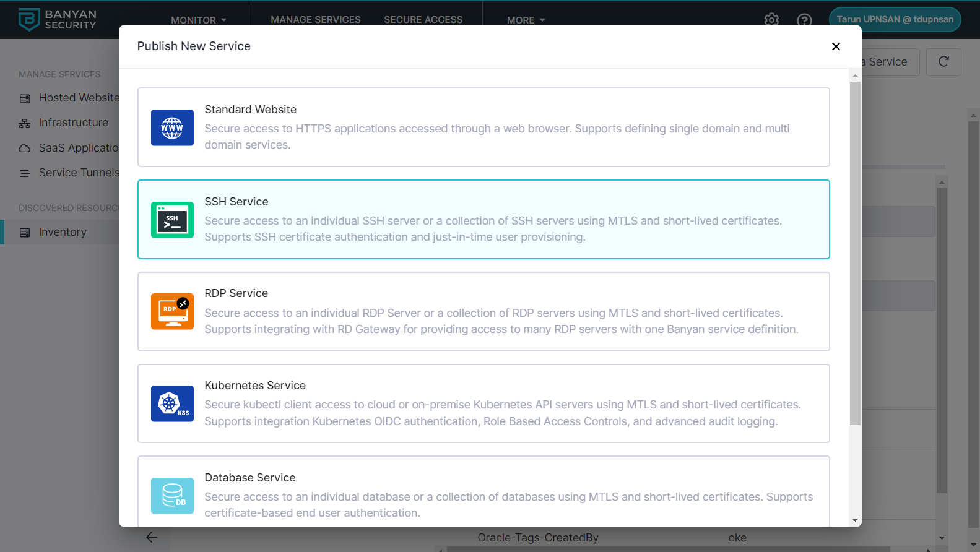Image resolution: width=980 pixels, height=552 pixels.
Task: Open the Tarun UPNSAN user account menu
Action: pos(895,19)
